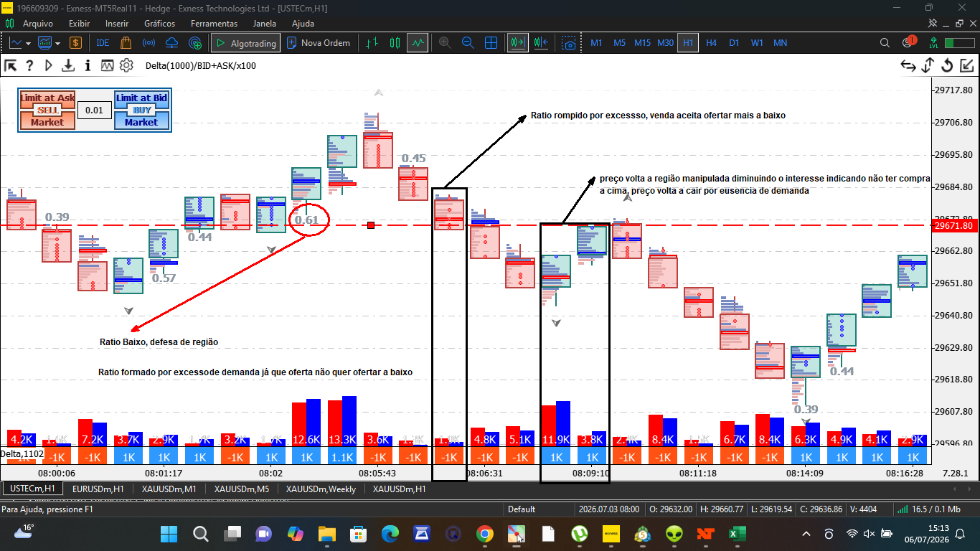Screen dimensions: 980x551
Task: Show hidden system tray icons chevron
Action: pos(806,534)
